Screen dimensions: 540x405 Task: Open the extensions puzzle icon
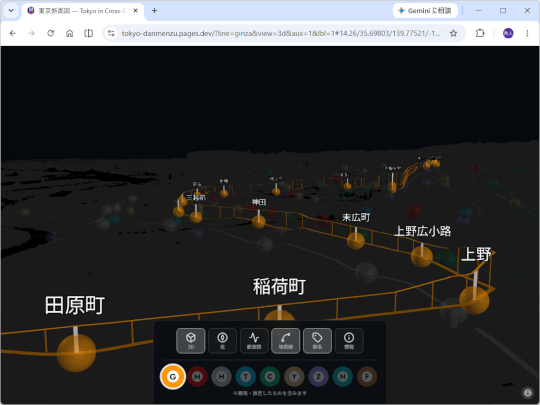point(480,33)
